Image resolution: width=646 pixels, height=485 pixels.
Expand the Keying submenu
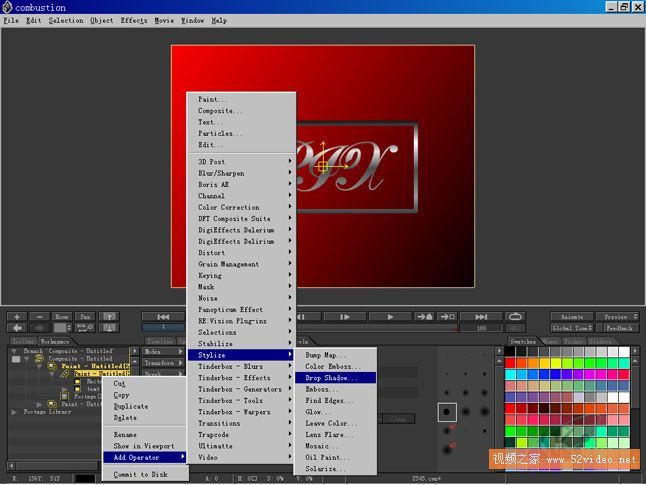[241, 275]
